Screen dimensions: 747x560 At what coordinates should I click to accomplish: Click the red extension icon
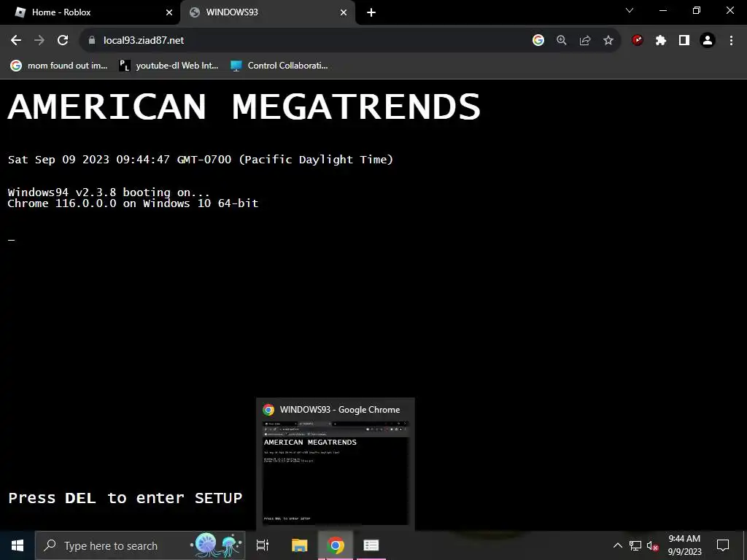pyautogui.click(x=638, y=41)
